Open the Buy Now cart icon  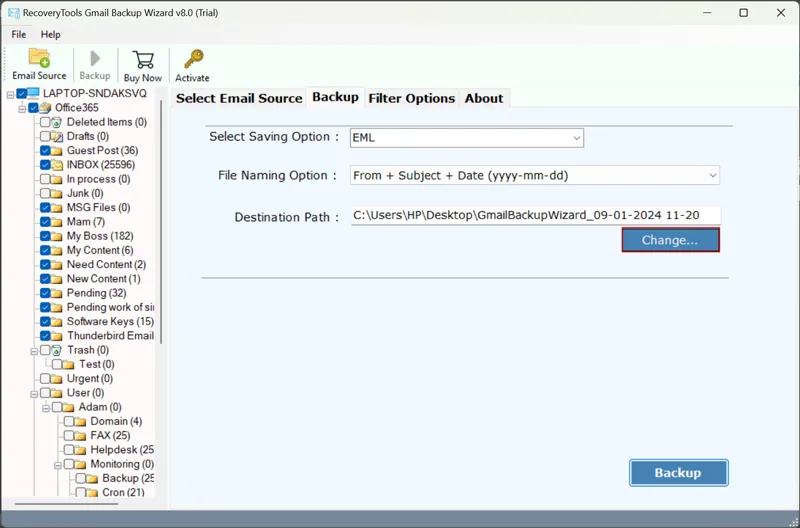point(143,60)
